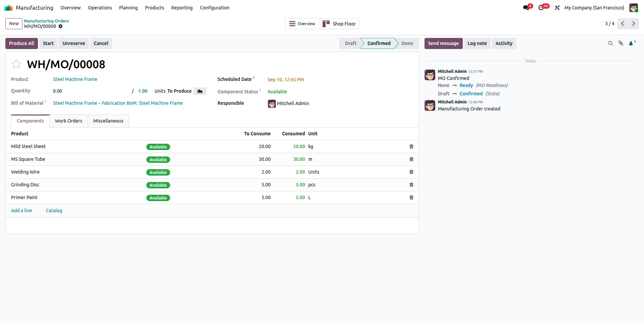Mark WH/MO/00008 as favorite with the star
Screen dimensions: 644x324
click(16, 64)
